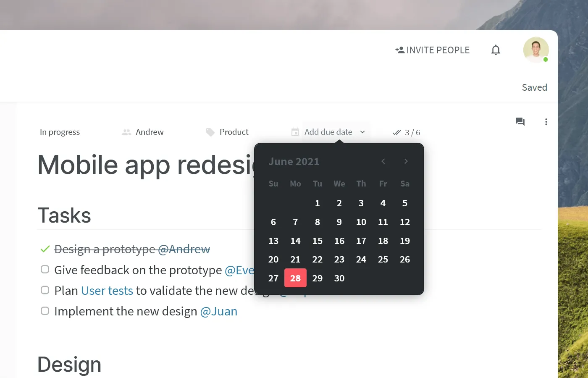Select June 30 in the calendar
Screen dimensions: 588x378
point(339,278)
